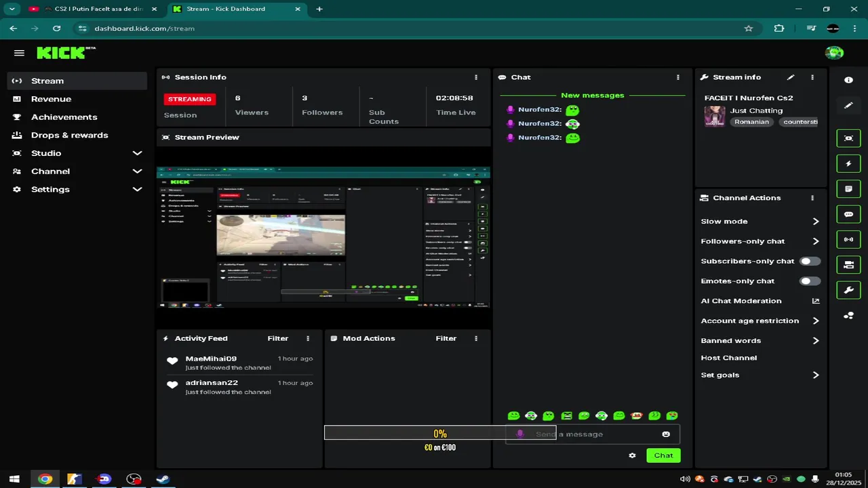
Task: Open Drops & rewards in the sidebar
Action: point(77,135)
